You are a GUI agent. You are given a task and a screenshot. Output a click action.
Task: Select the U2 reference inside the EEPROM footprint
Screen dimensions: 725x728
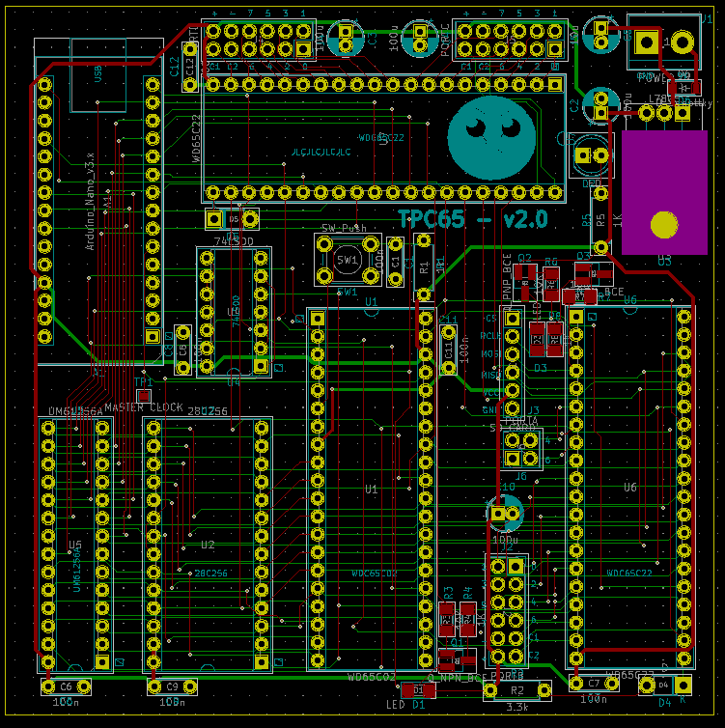pos(208,545)
